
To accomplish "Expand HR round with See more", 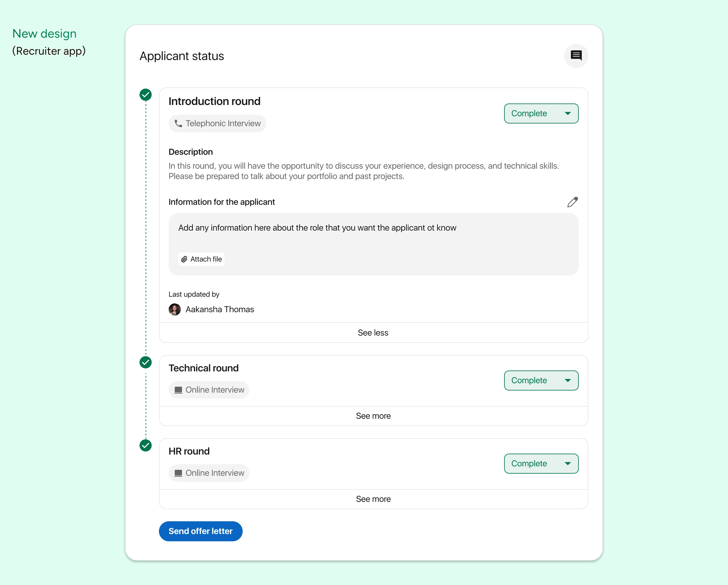I will (373, 499).
